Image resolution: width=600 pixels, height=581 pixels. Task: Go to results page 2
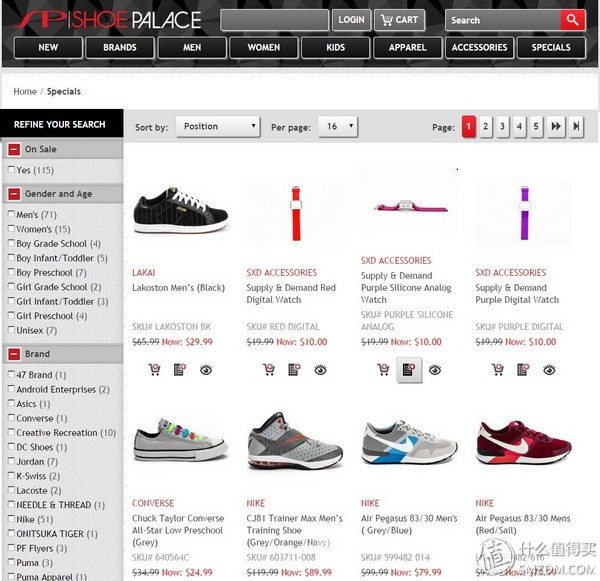click(486, 126)
